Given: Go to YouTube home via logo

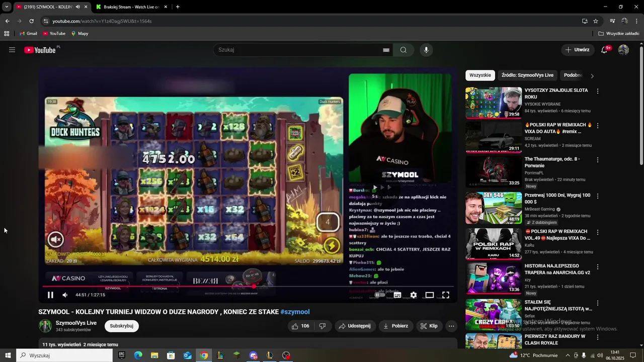Looking at the screenshot, I should (x=40, y=50).
